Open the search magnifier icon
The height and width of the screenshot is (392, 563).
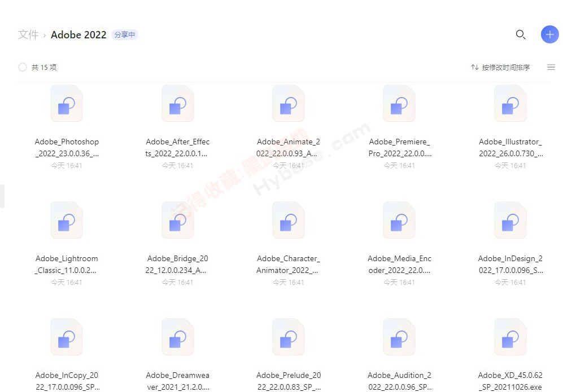(x=521, y=34)
